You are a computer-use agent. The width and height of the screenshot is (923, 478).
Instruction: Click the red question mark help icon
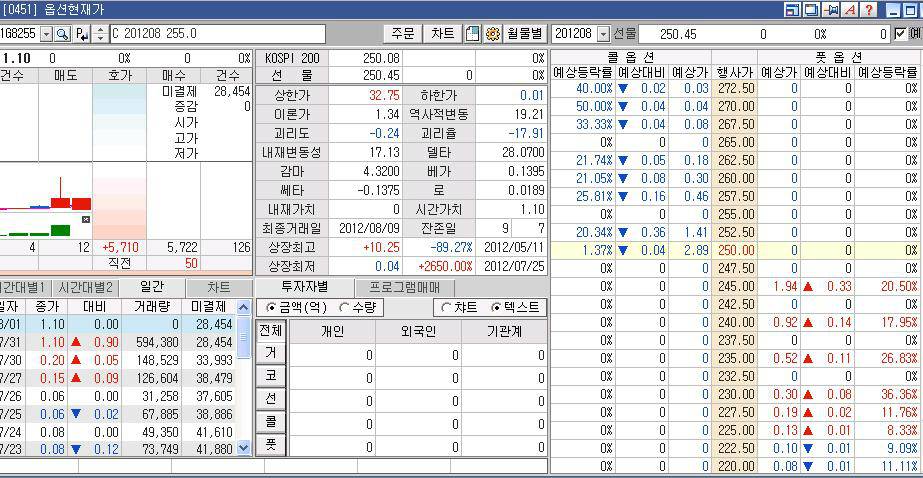tap(868, 10)
